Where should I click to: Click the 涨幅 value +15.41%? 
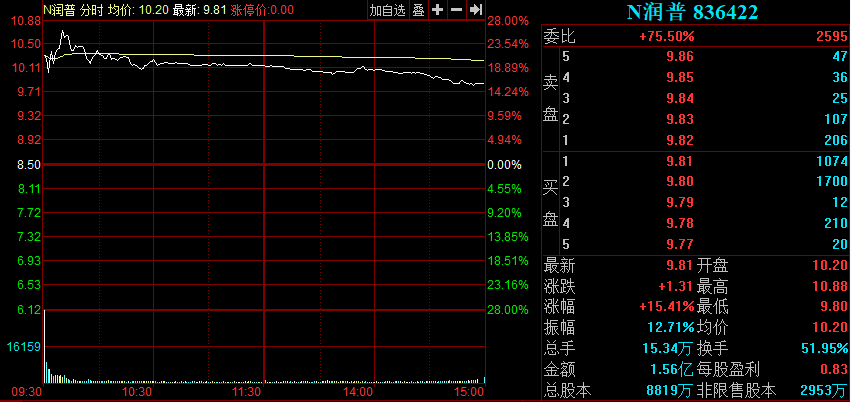(667, 307)
